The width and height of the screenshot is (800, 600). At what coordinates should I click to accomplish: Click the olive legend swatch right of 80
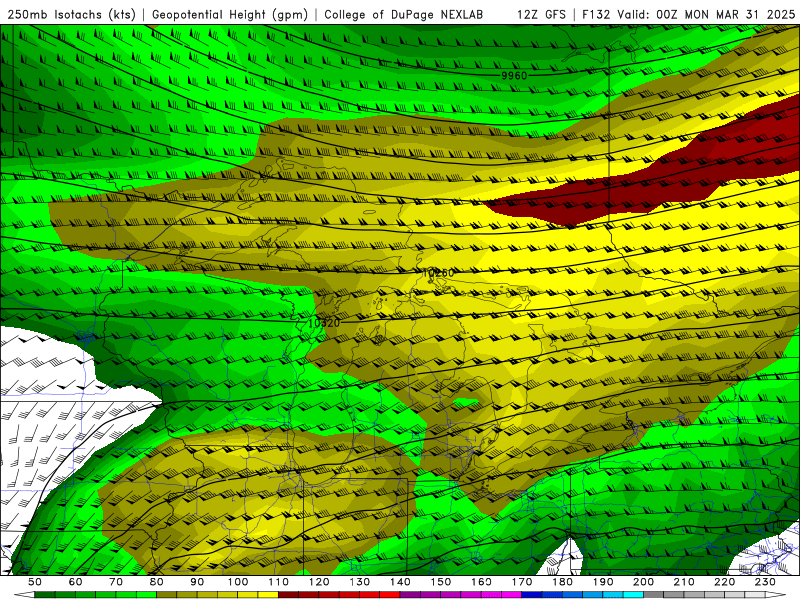tap(166, 594)
